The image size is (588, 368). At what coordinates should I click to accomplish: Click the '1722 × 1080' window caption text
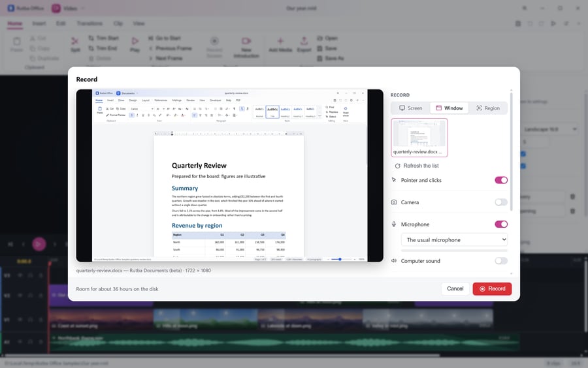point(198,270)
